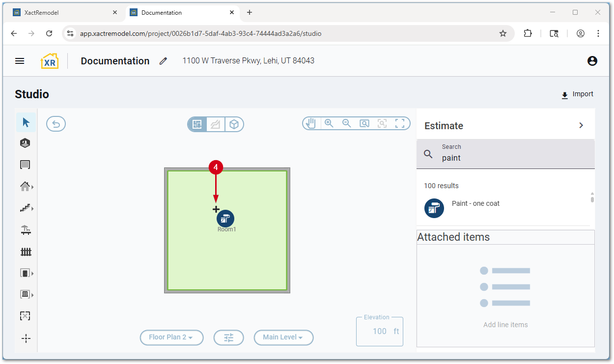Click the Import button

tap(577, 94)
